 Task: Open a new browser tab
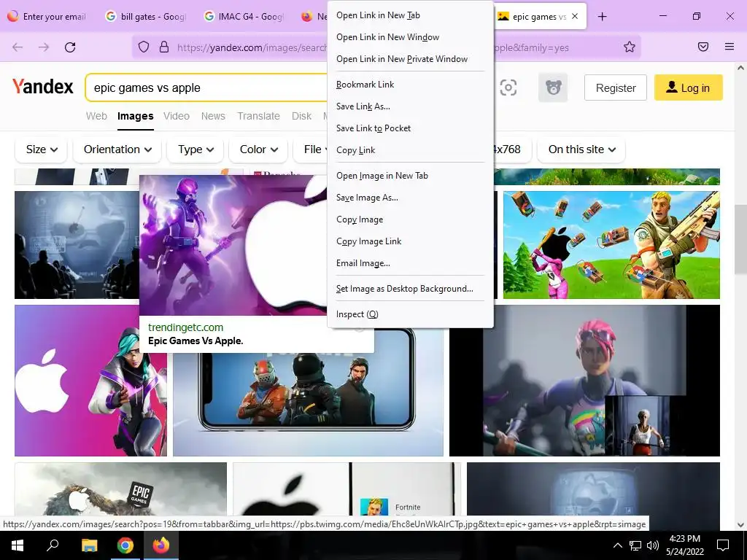(x=602, y=17)
